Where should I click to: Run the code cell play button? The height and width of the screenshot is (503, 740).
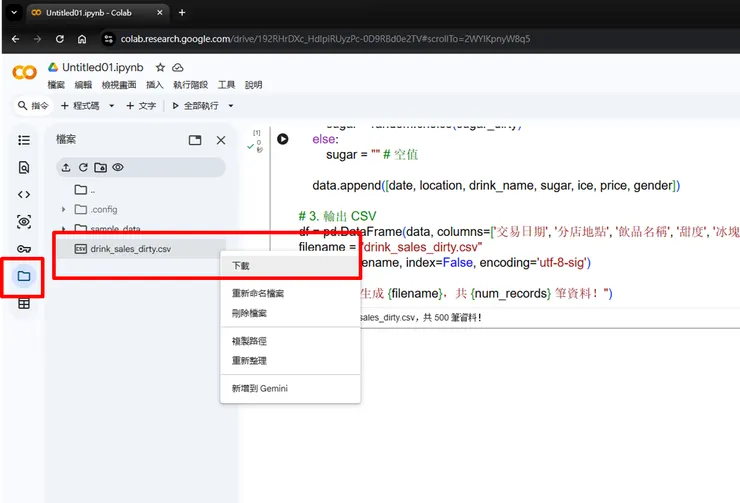point(283,139)
